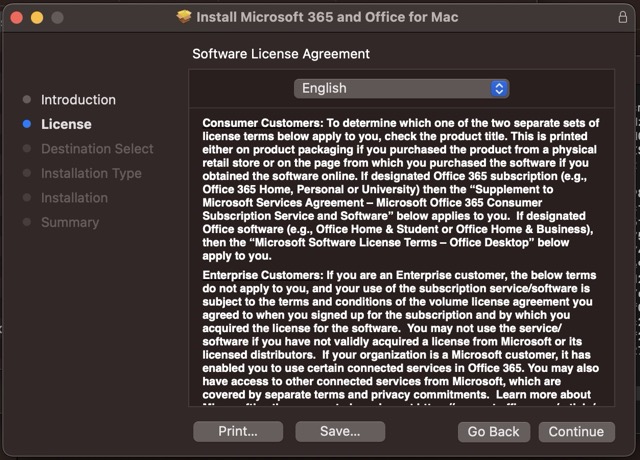Select the Introduction step in the sidebar
Screen dimensions: 640x460
pos(78,100)
